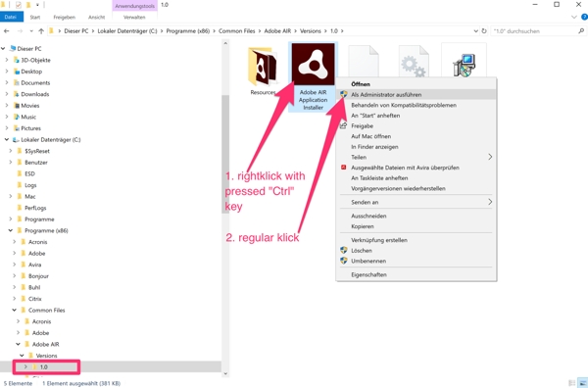The image size is (588, 388).
Task: Open the Resources folder icon
Action: (263, 67)
